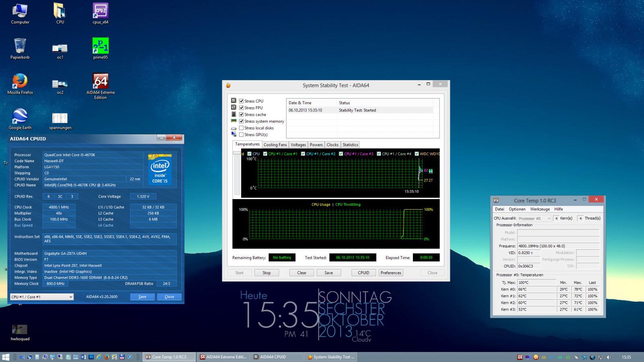Open the hwlxsquad desktop item
Image resolution: width=644 pixels, height=362 pixels.
(20, 332)
